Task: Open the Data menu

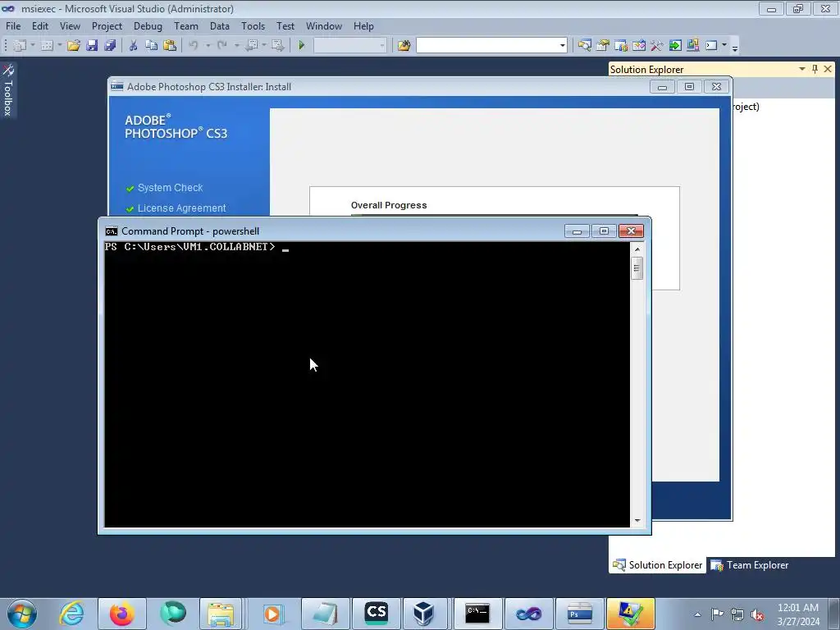Action: (x=220, y=25)
